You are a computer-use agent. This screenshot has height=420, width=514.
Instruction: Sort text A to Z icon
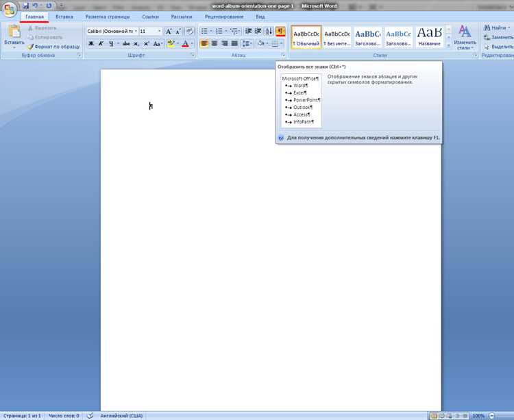(x=269, y=31)
